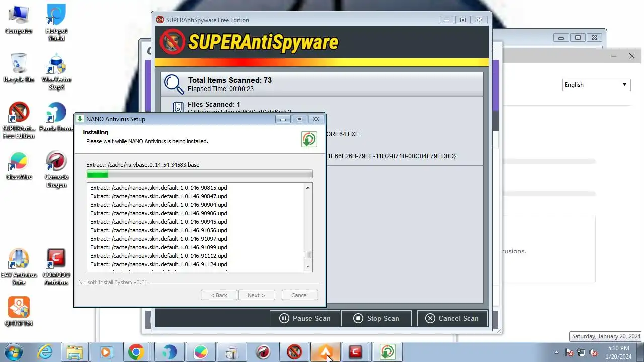Screen dimensions: 644x362
Task: Open the Computer desktop icon
Action: (x=19, y=19)
